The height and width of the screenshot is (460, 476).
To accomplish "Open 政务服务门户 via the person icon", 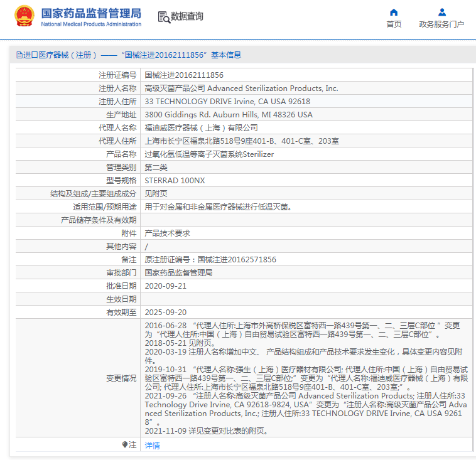I will tap(442, 12).
